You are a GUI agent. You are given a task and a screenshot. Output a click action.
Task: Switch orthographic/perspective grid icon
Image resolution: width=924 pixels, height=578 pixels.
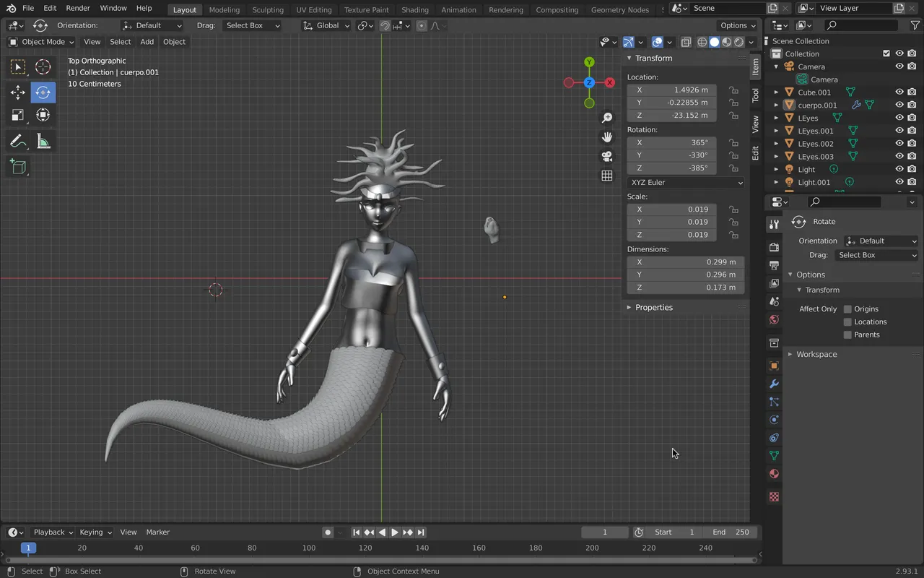click(x=607, y=176)
